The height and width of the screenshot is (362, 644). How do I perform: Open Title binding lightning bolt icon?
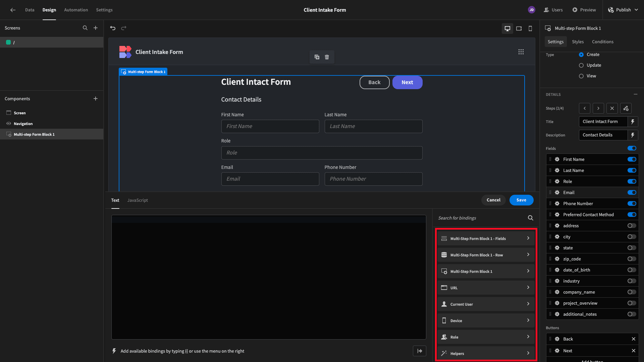click(633, 122)
